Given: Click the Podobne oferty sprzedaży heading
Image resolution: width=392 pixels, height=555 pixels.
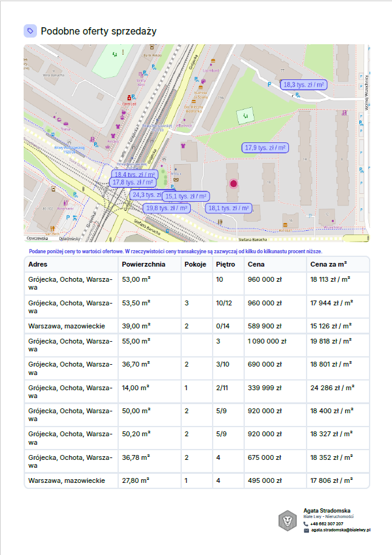Looking at the screenshot, I should [99, 31].
